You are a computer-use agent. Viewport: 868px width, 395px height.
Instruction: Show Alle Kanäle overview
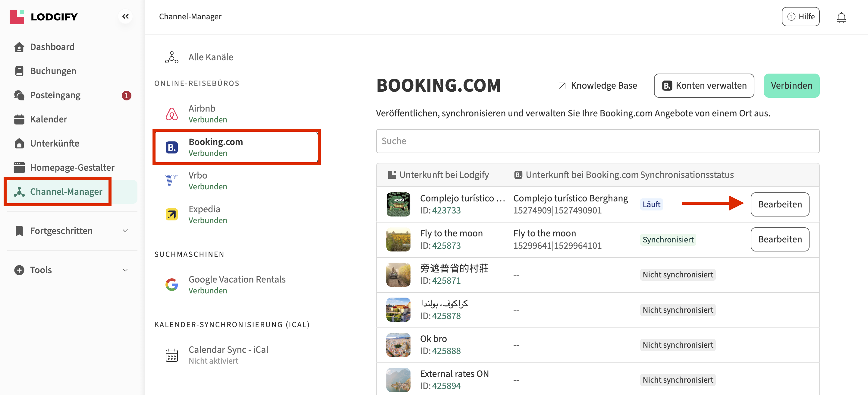(x=211, y=57)
